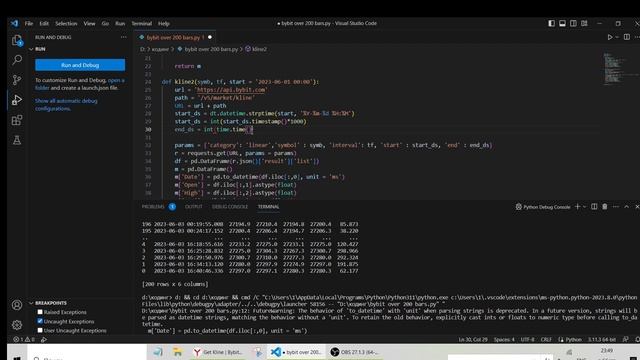Image resolution: width=640 pixels, height=360 pixels.
Task: Select the bybit over 200 bars.py editor tab
Action: [x=176, y=37]
